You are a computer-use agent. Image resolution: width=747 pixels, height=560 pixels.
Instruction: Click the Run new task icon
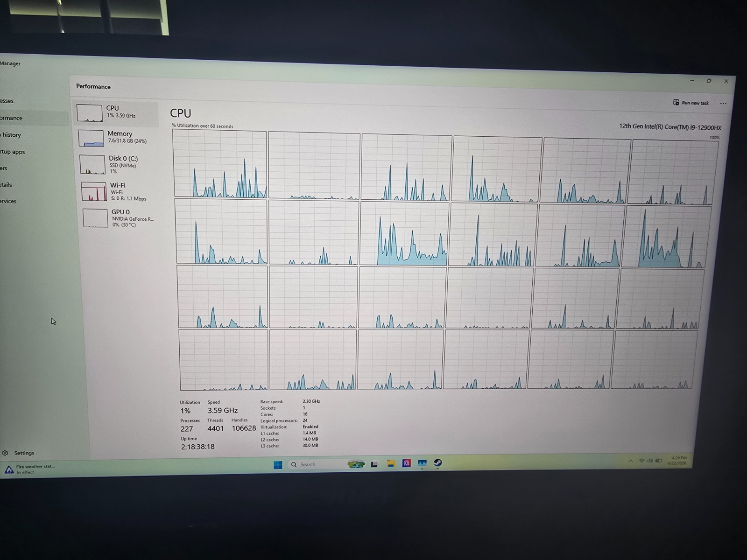(676, 102)
